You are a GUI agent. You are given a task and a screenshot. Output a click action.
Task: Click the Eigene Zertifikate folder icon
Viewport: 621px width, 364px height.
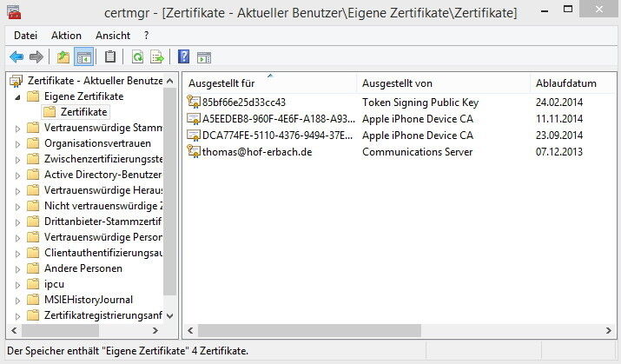coord(33,96)
